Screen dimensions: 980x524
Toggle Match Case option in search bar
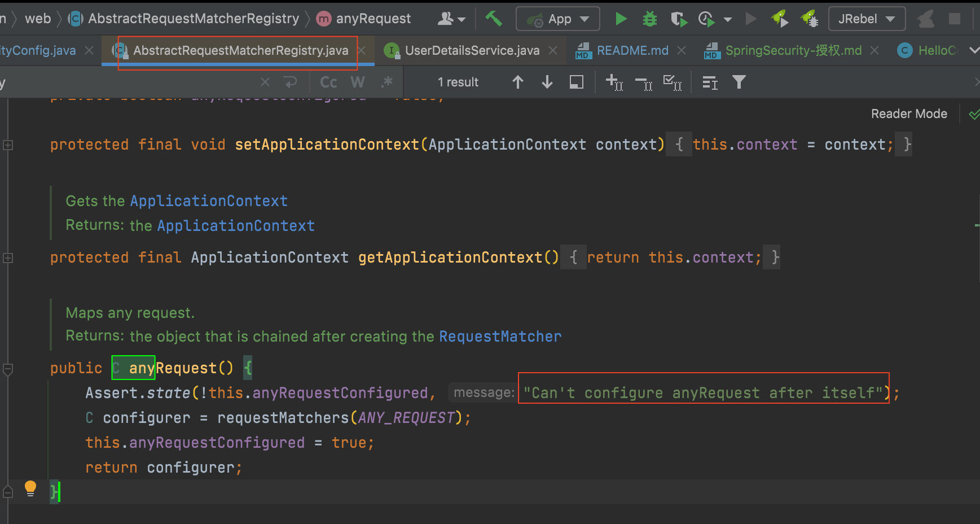click(328, 82)
